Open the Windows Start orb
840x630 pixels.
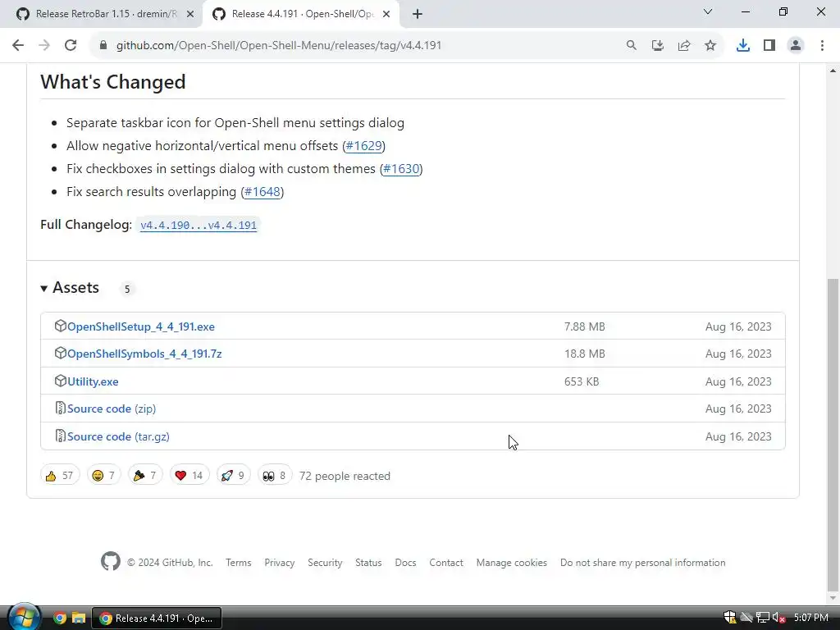click(22, 617)
